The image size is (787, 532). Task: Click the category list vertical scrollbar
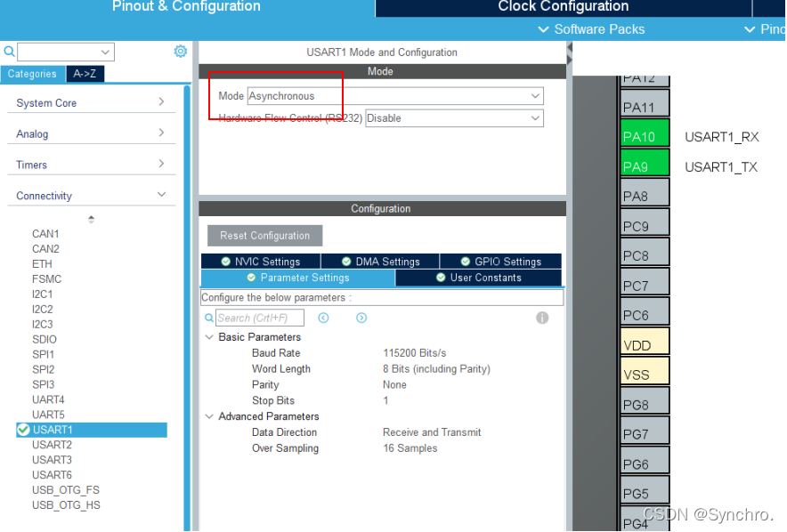(187, 307)
